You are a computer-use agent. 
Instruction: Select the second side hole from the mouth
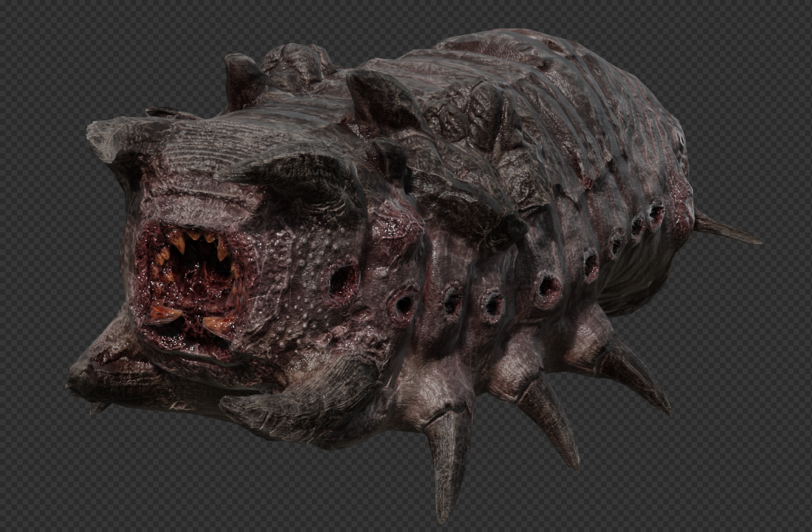click(404, 305)
